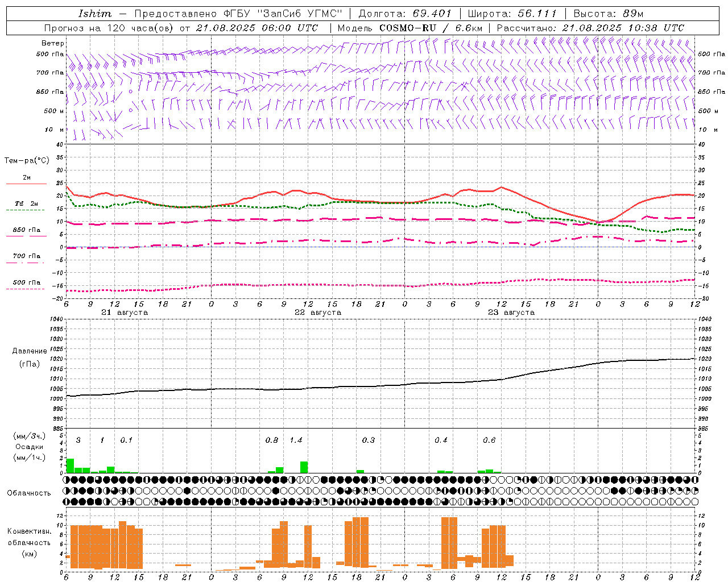Screen dimensions: 728x582
Task: Click the green dashed "Td 2м" legend entry
Action: point(26,204)
